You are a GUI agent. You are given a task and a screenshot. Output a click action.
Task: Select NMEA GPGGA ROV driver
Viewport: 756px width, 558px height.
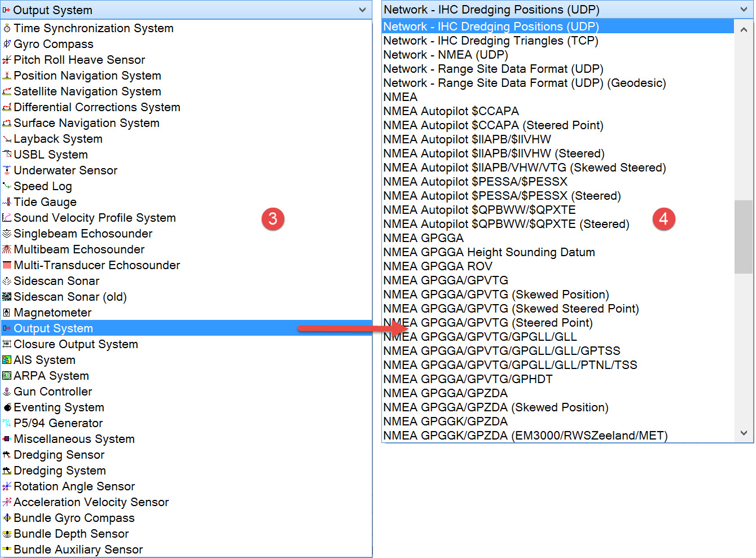pos(558,266)
